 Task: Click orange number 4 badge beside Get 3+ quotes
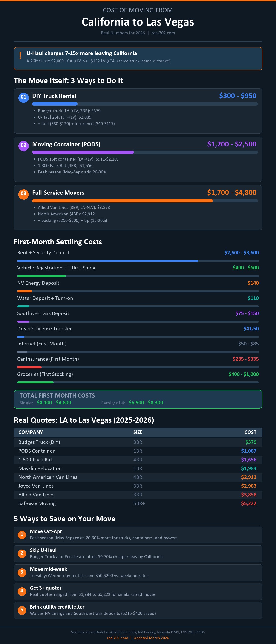[x=22, y=591]
